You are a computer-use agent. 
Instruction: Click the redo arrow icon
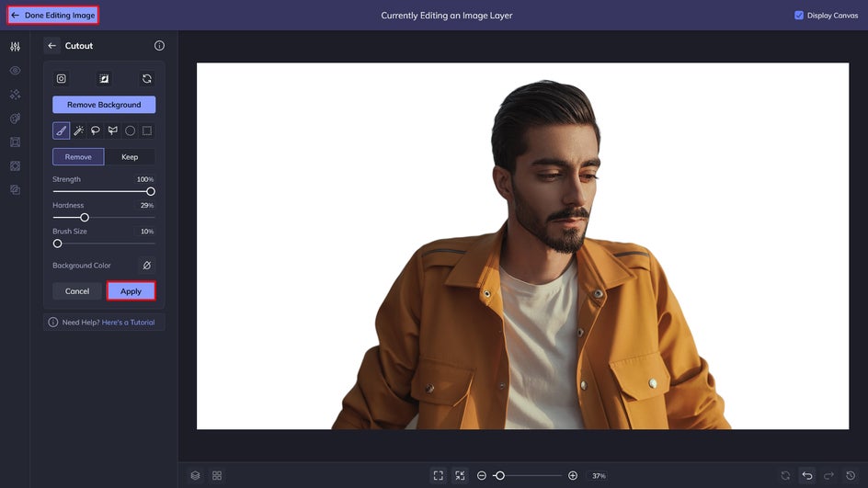828,476
